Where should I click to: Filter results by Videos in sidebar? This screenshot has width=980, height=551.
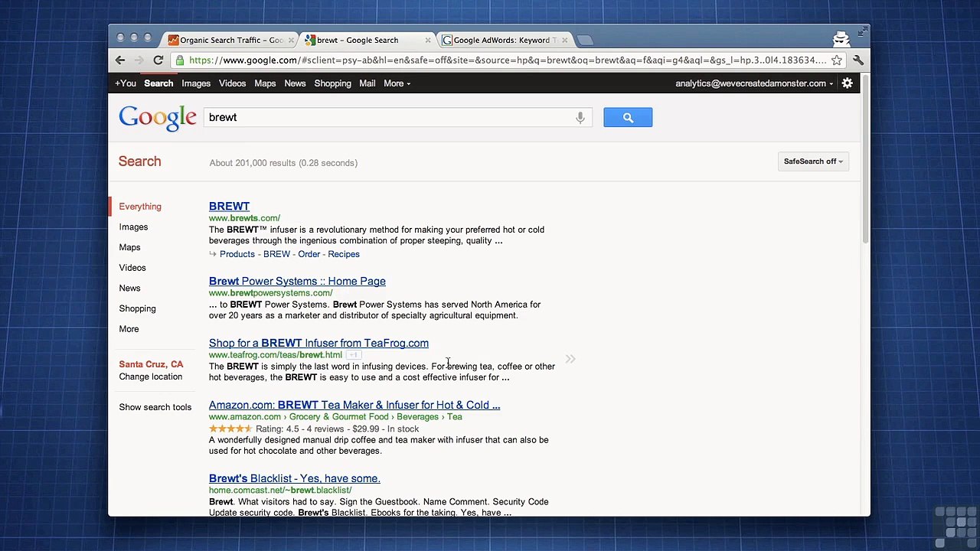tap(132, 268)
